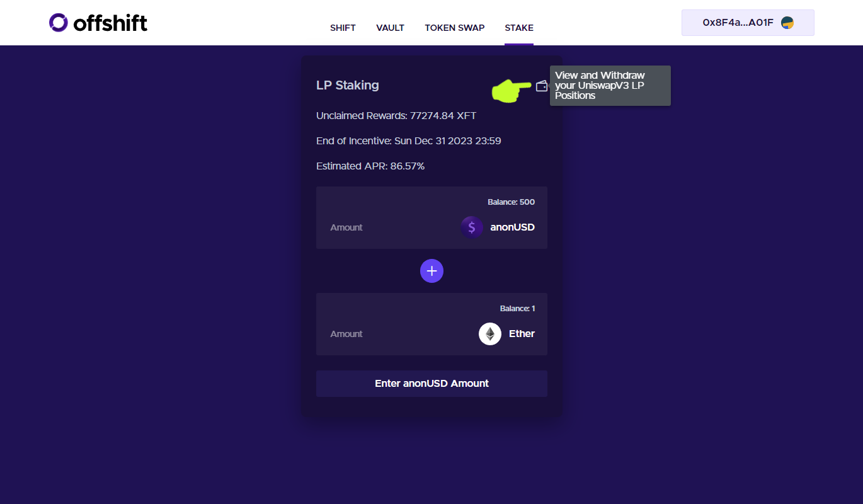Screen dimensions: 863x504
Task: Click the Ether token name
Action: pos(522,334)
